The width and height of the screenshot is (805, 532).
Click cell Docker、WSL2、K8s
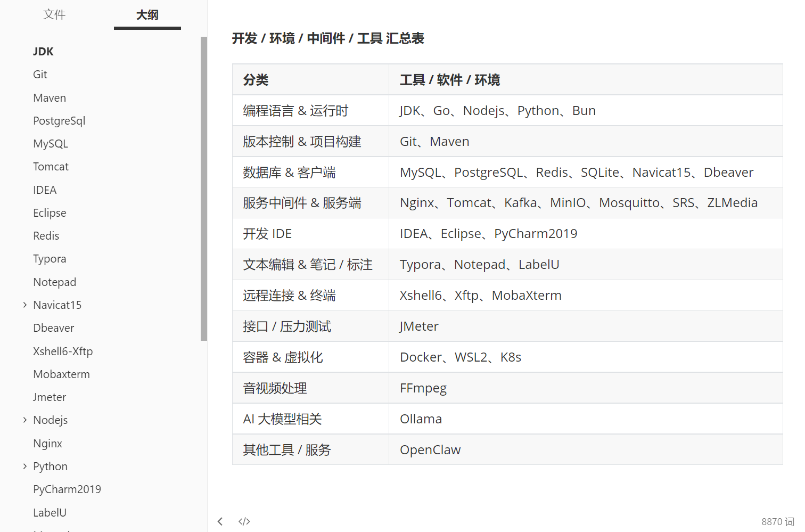586,357
